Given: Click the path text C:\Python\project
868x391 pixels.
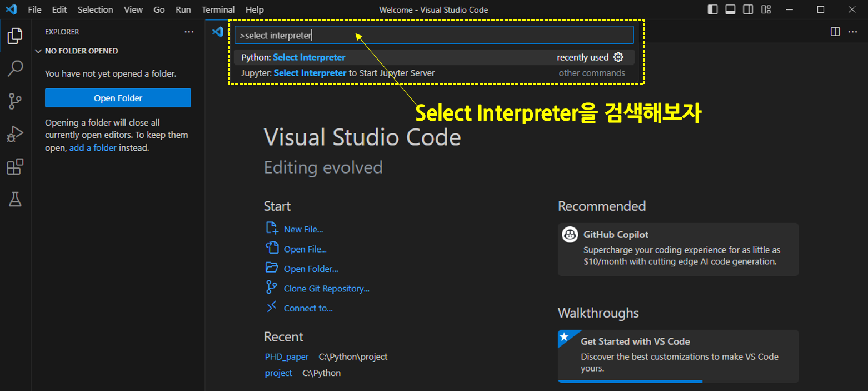Looking at the screenshot, I should (x=353, y=357).
